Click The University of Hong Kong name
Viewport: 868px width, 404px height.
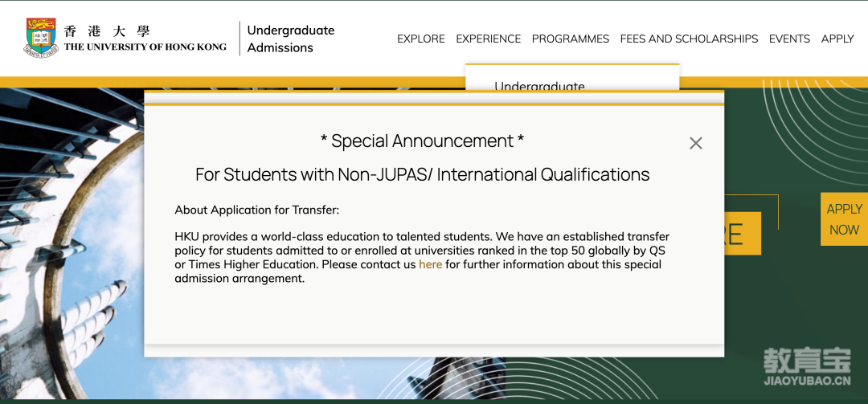(145, 47)
